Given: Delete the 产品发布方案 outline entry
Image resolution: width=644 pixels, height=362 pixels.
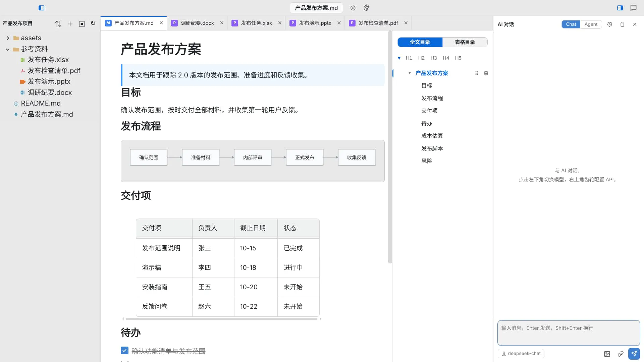Looking at the screenshot, I should pos(486,73).
